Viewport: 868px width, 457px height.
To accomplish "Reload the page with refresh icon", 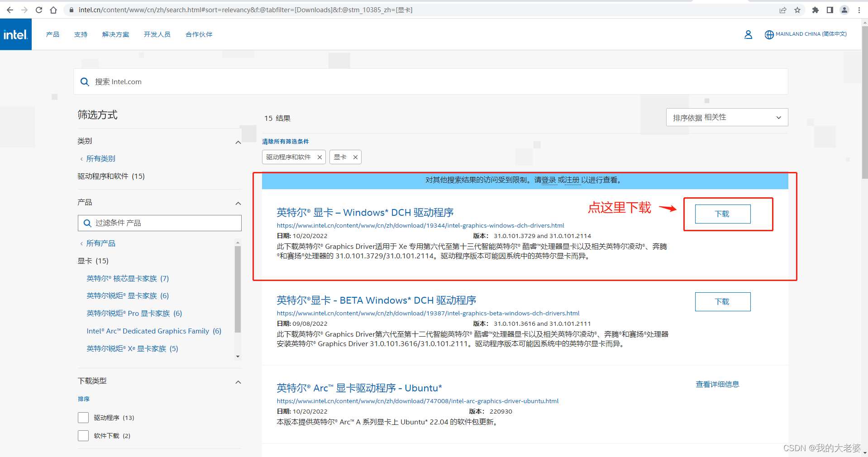I will coord(39,10).
